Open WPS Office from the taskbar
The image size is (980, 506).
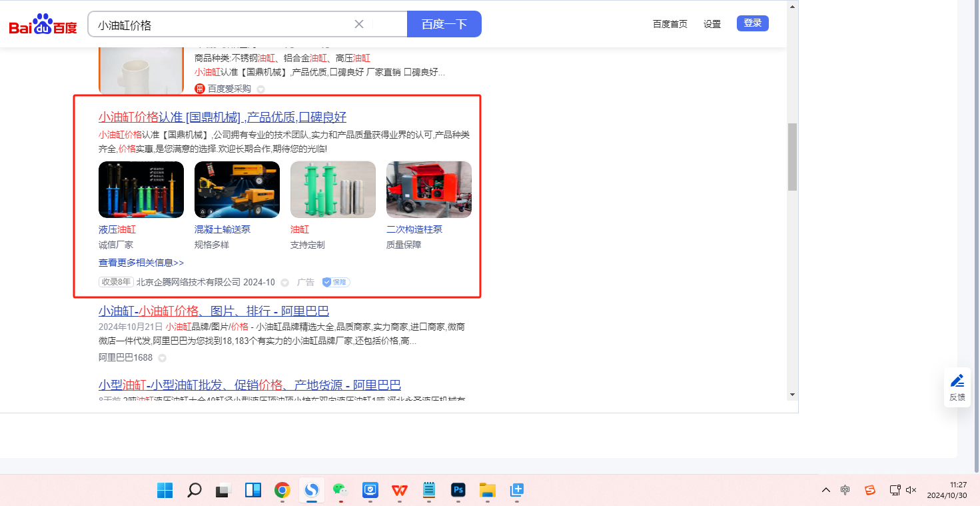pos(400,491)
